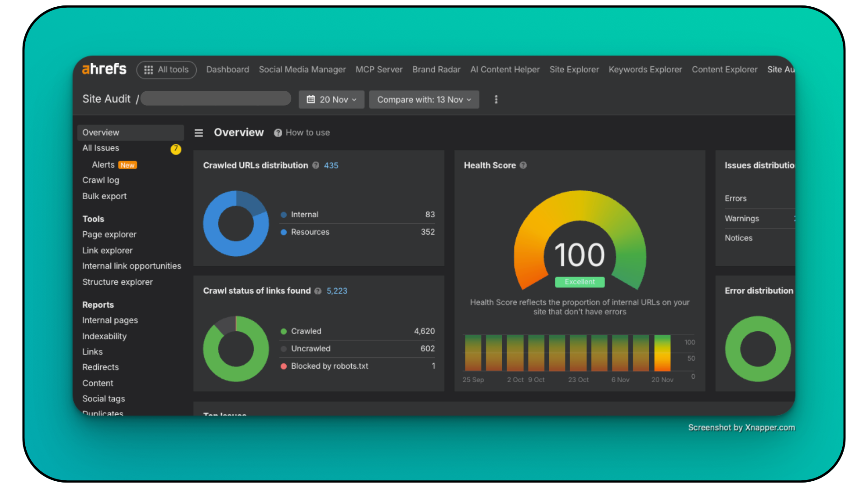Viewport: 868px width, 488px height.
Task: Open Brand Radar from the top menu
Action: (436, 70)
